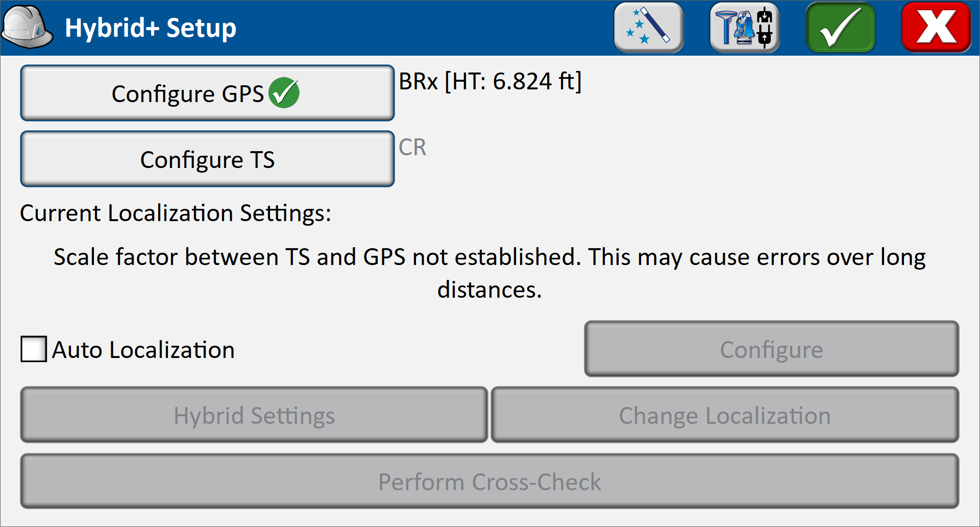The image size is (980, 527).
Task: Accept setup with green checkmark
Action: (841, 28)
